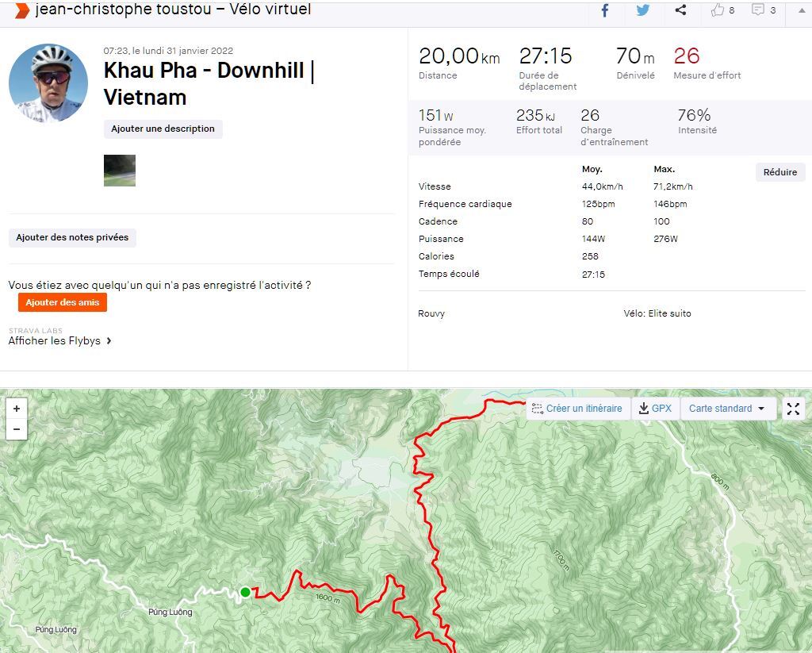Expand the map to fullscreen
Viewport: 812px width, 653px height.
793,409
